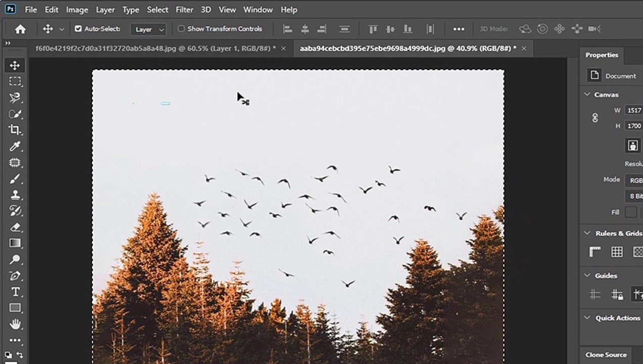
Task: Align right edges in options bar
Action: [322, 29]
